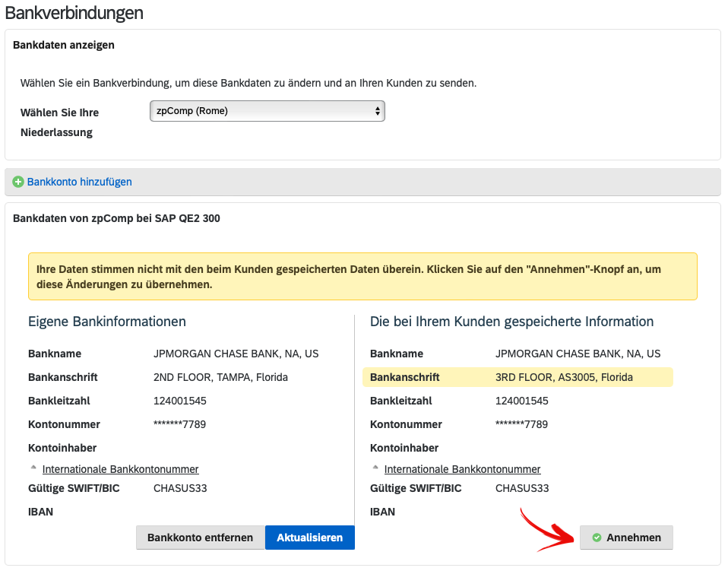This screenshot has height=571, width=728.
Task: Open Internationale Bankkontonummer link in customer's column
Action: coord(462,470)
